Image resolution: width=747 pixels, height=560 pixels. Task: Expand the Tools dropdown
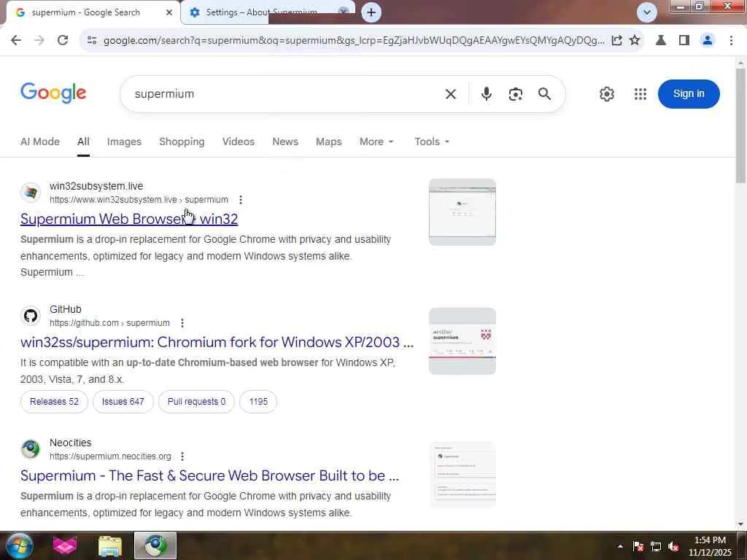click(x=432, y=141)
